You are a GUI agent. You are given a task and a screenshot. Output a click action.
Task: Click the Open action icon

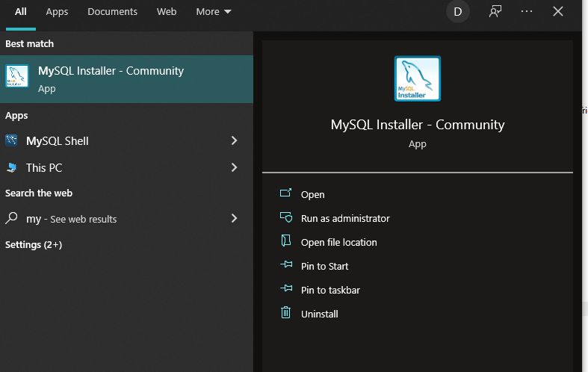[x=285, y=193]
